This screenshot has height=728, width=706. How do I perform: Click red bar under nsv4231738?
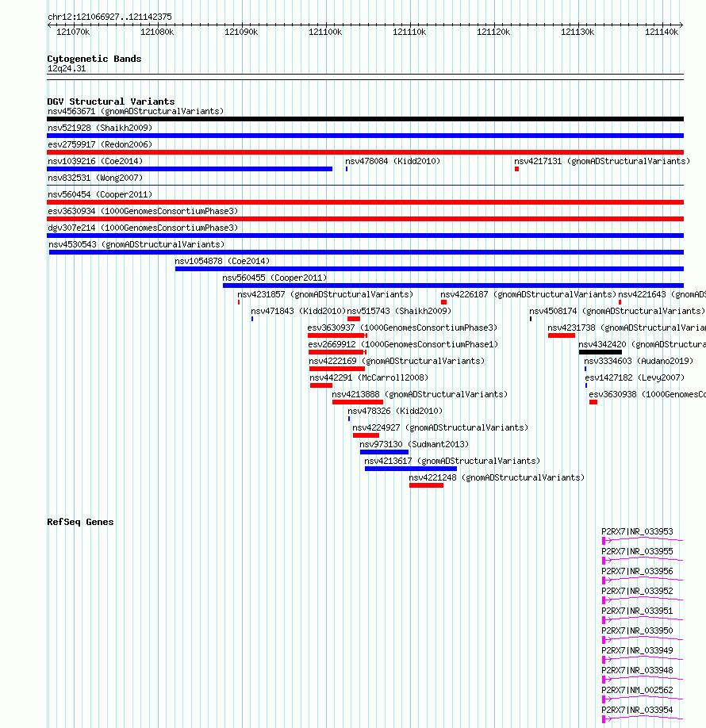(x=562, y=335)
